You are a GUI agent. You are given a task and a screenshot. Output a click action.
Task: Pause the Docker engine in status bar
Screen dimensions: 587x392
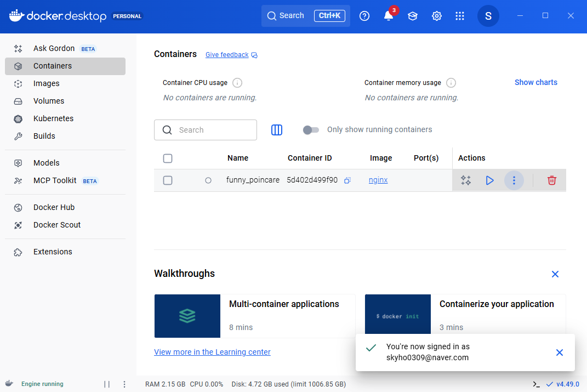click(x=107, y=384)
